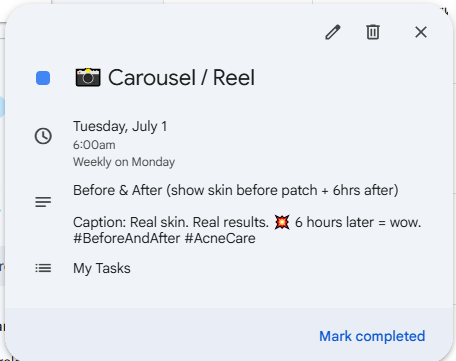Open the task editor with the pencil icon
Viewport: 456px width, 361px height.
tap(333, 32)
